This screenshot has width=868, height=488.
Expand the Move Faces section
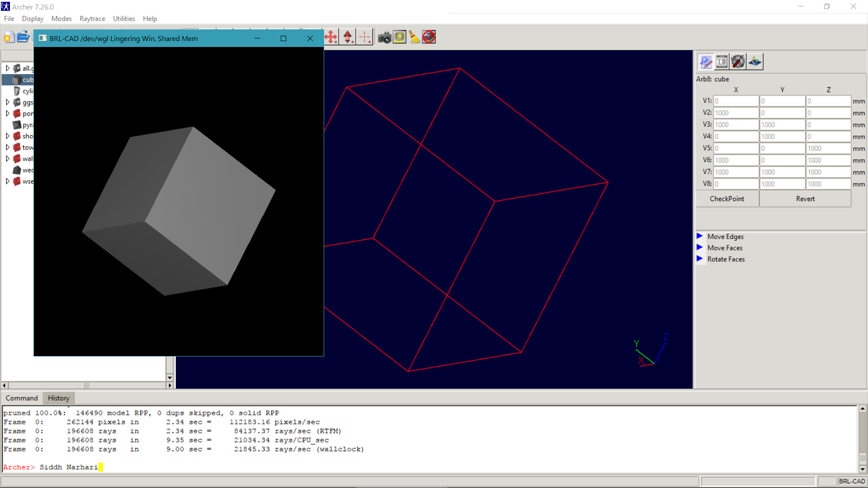[x=699, y=248]
